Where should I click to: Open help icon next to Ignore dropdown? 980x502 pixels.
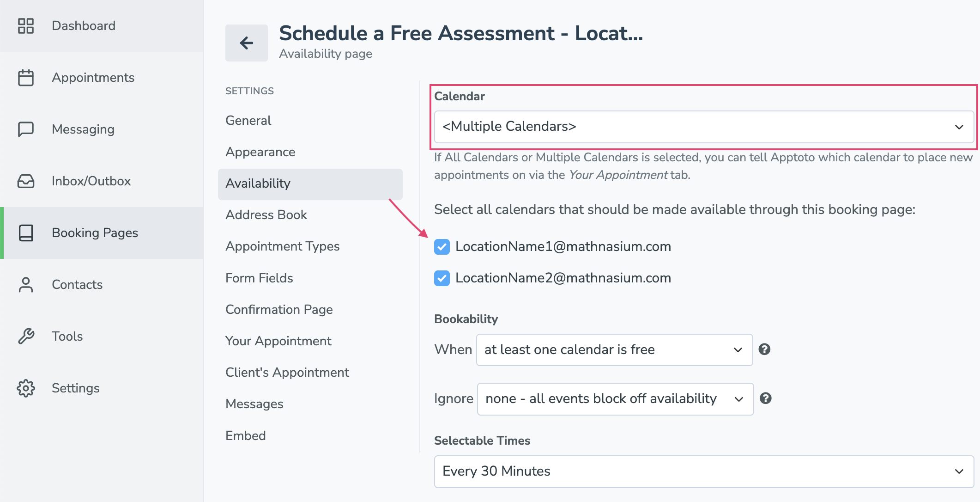[766, 398]
